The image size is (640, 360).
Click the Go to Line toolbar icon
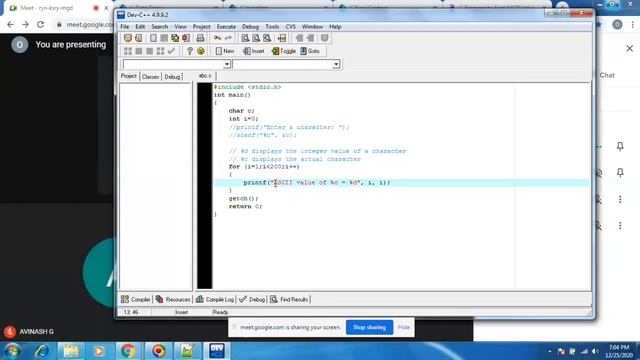282,38
